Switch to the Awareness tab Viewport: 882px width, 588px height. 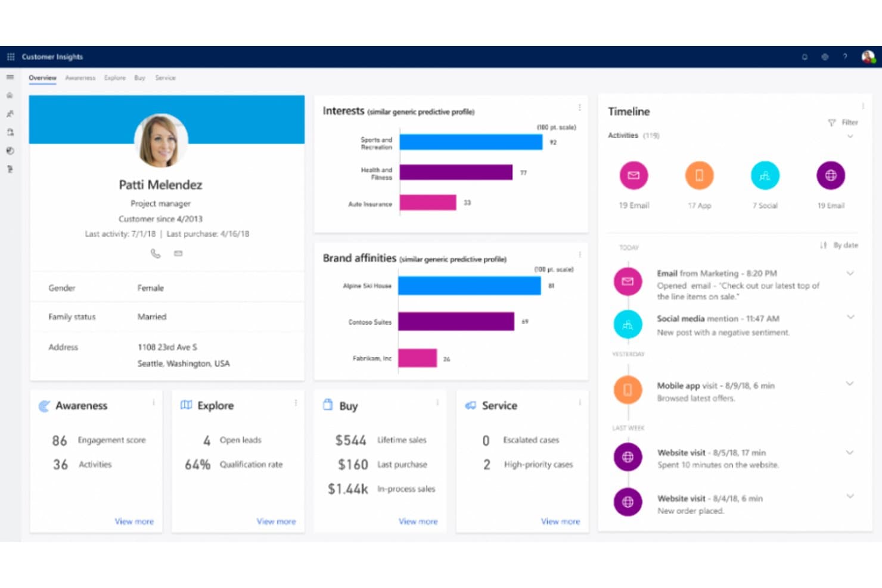coord(80,78)
